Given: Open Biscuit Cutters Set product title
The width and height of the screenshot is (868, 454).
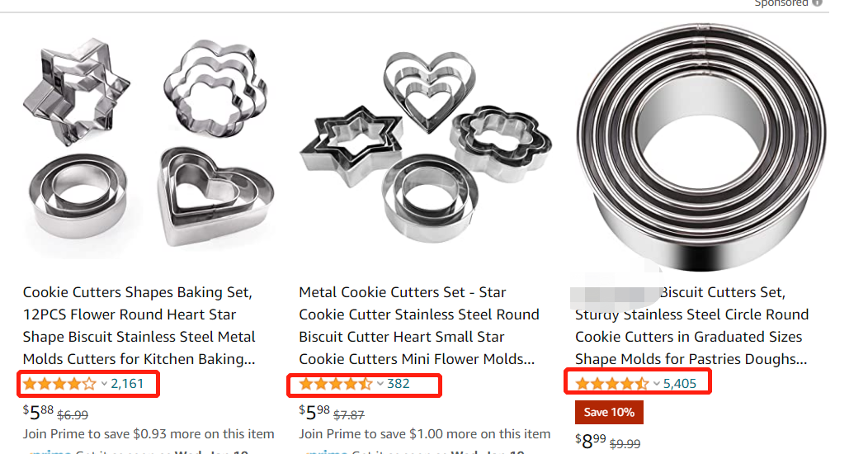Looking at the screenshot, I should (x=692, y=325).
